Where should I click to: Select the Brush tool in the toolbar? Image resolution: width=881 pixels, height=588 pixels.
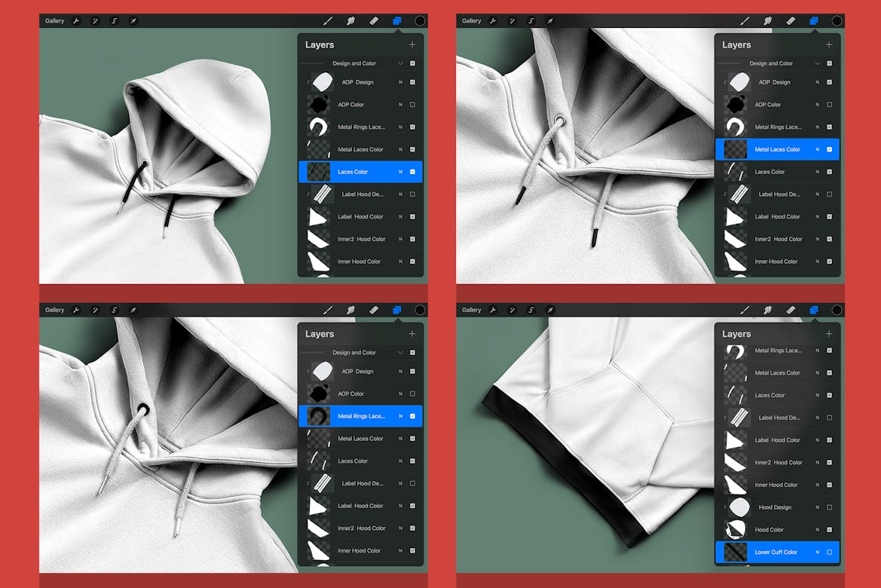(329, 20)
